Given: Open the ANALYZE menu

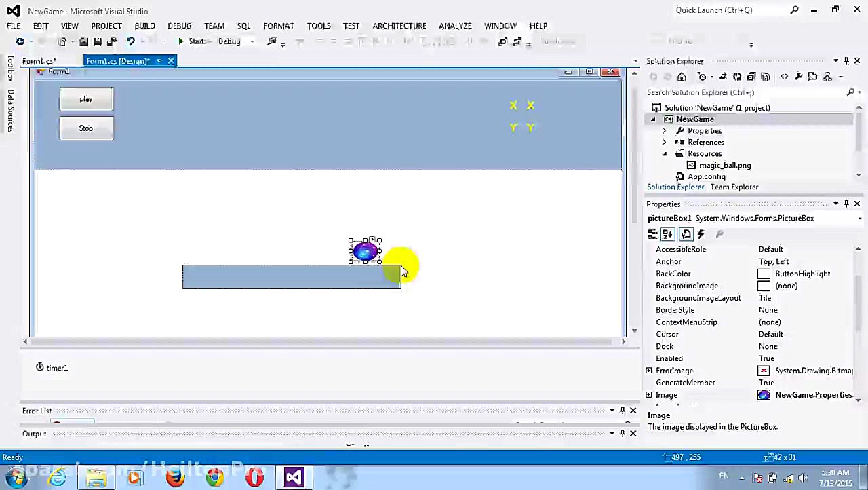Looking at the screenshot, I should (455, 26).
